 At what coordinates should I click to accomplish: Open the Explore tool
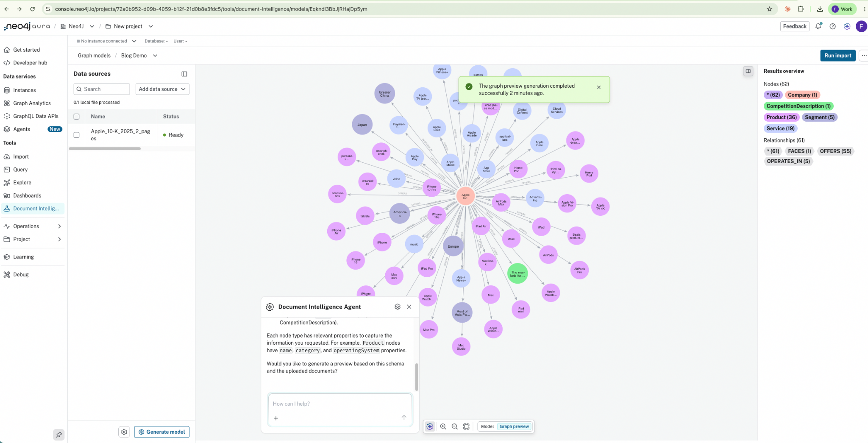coord(22,183)
